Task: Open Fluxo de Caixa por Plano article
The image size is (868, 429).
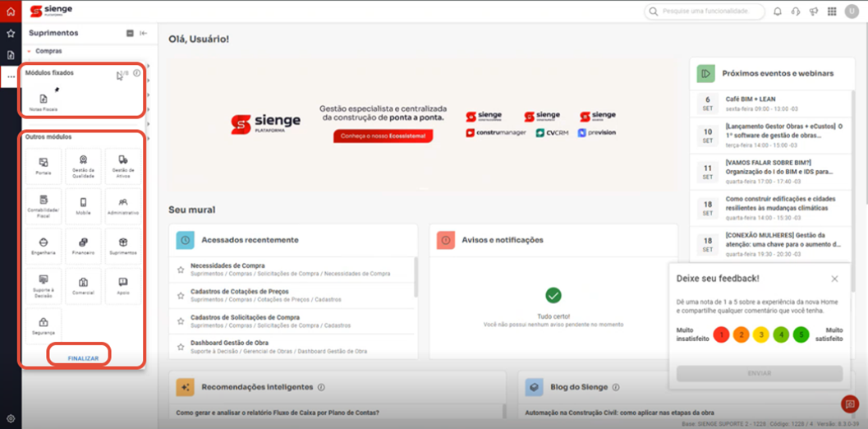Action: (x=278, y=413)
